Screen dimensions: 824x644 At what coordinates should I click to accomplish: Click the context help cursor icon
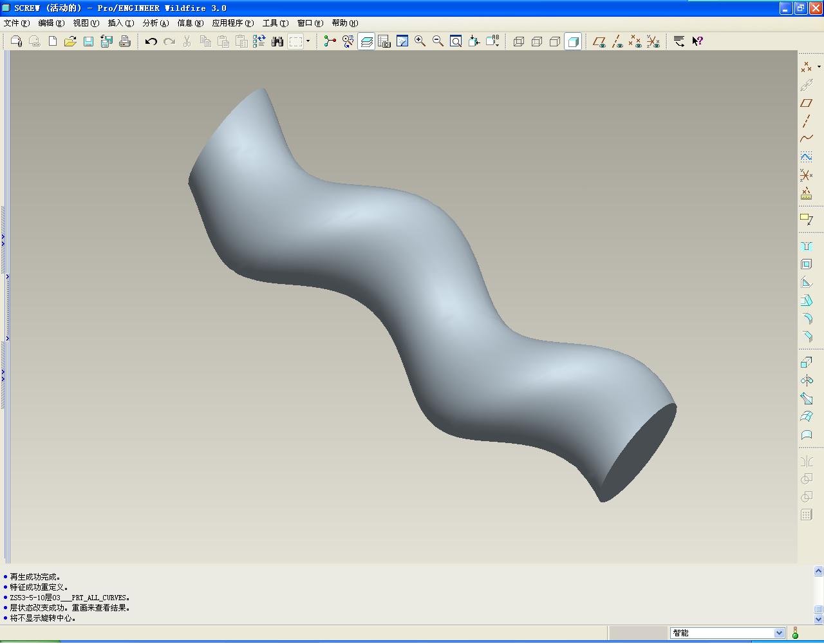[698, 41]
